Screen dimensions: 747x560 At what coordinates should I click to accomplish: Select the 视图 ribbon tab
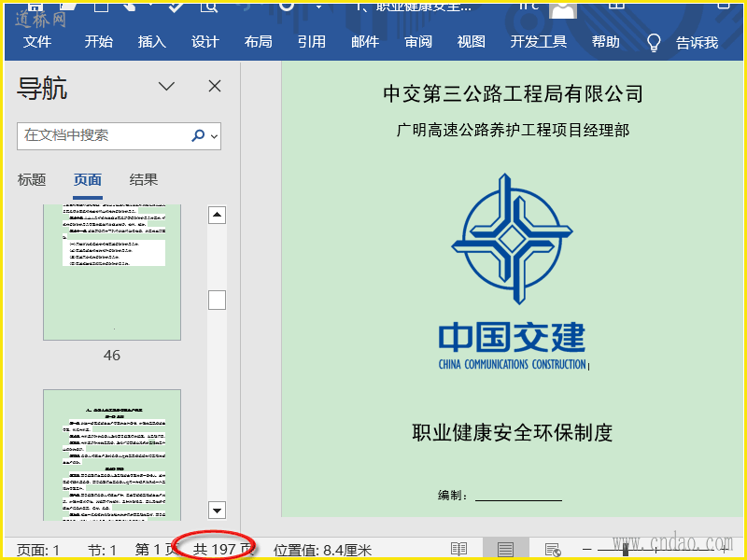tap(472, 42)
